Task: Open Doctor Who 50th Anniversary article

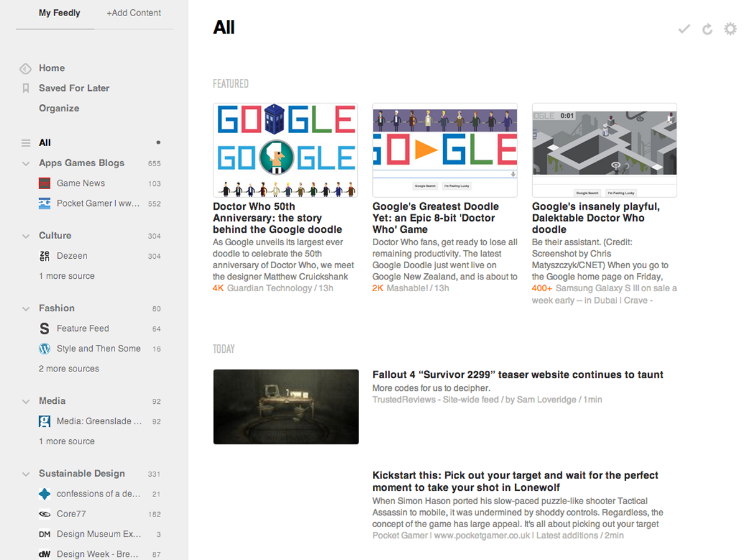Action: 278,218
